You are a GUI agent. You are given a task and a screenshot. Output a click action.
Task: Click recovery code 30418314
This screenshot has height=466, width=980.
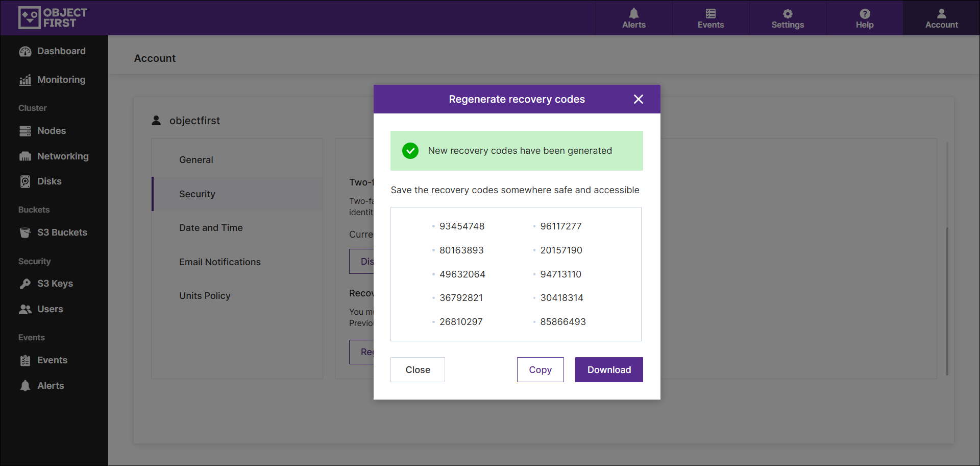pyautogui.click(x=561, y=298)
